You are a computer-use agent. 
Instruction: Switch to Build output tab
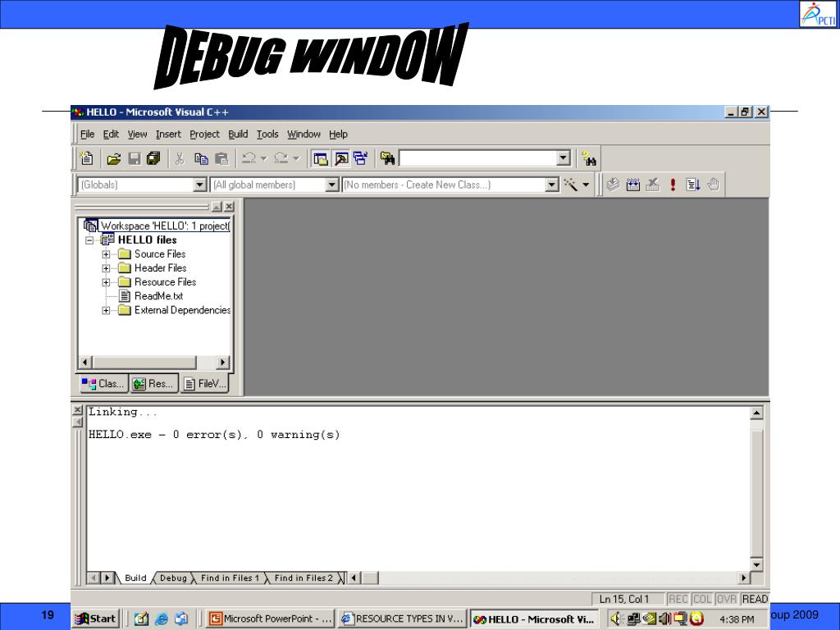135,578
